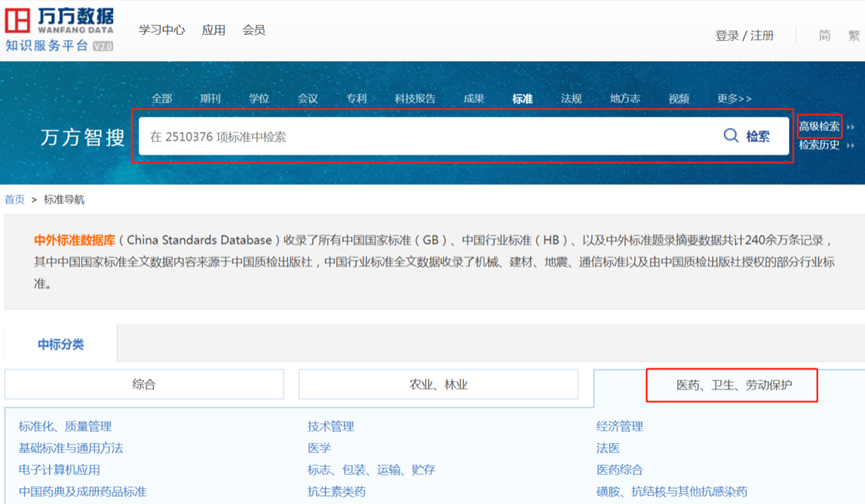The height and width of the screenshot is (504, 865).
Task: Go to 首页 breadcrumb link
Action: [x=15, y=200]
